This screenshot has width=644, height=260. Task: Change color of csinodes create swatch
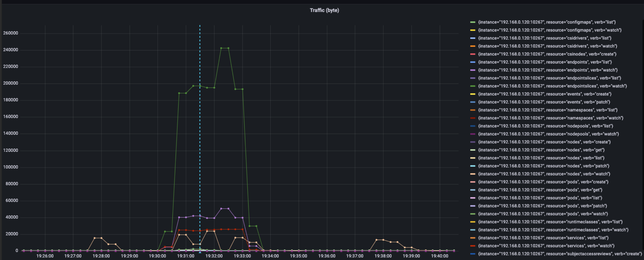[x=472, y=54]
